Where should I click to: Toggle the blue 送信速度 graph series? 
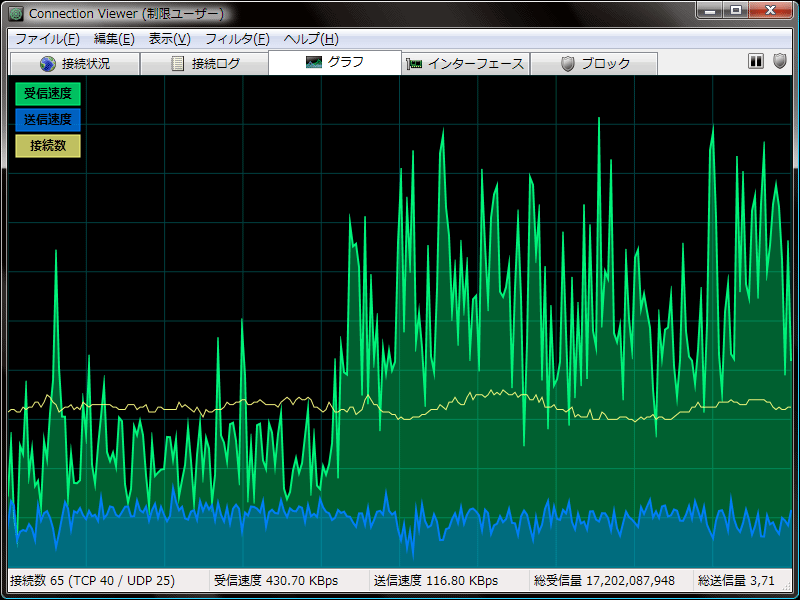[x=48, y=120]
